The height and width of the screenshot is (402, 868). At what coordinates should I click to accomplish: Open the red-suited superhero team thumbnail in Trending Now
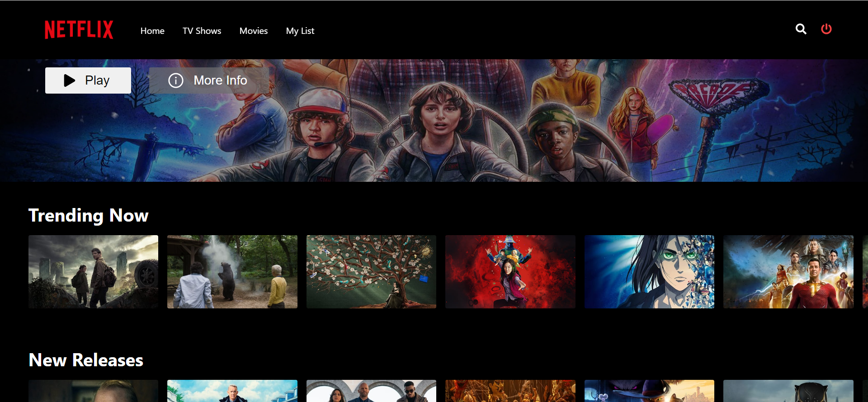788,272
